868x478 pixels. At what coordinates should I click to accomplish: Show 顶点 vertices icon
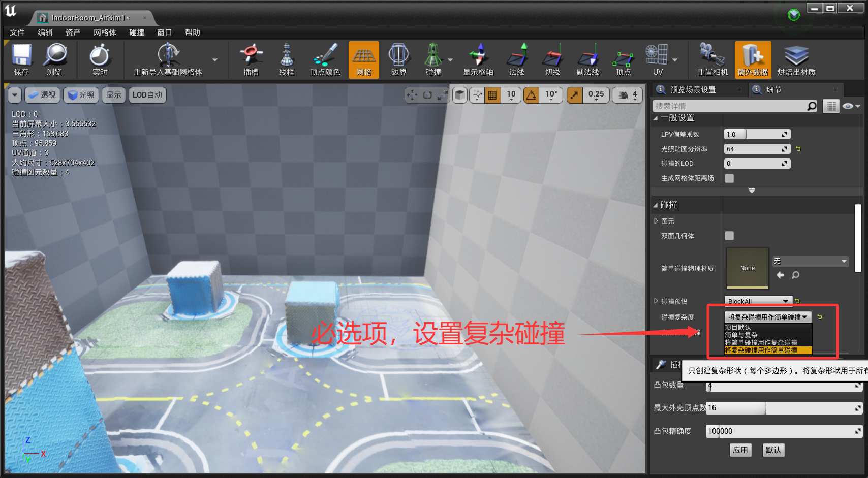pyautogui.click(x=624, y=59)
